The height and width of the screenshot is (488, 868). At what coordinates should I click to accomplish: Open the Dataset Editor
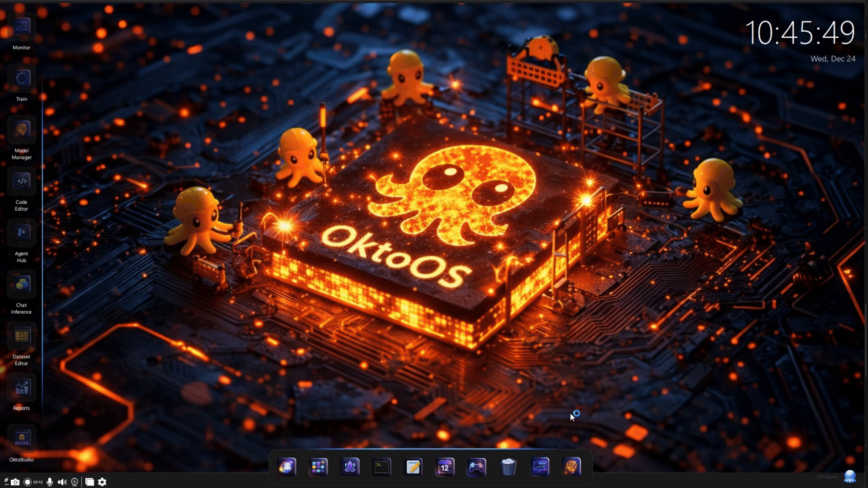[x=21, y=335]
